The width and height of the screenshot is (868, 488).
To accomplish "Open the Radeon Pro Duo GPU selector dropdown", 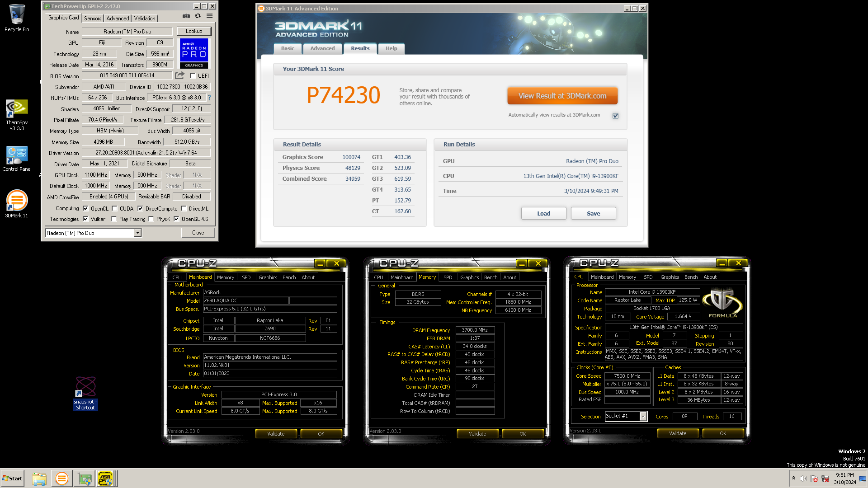I will click(137, 233).
